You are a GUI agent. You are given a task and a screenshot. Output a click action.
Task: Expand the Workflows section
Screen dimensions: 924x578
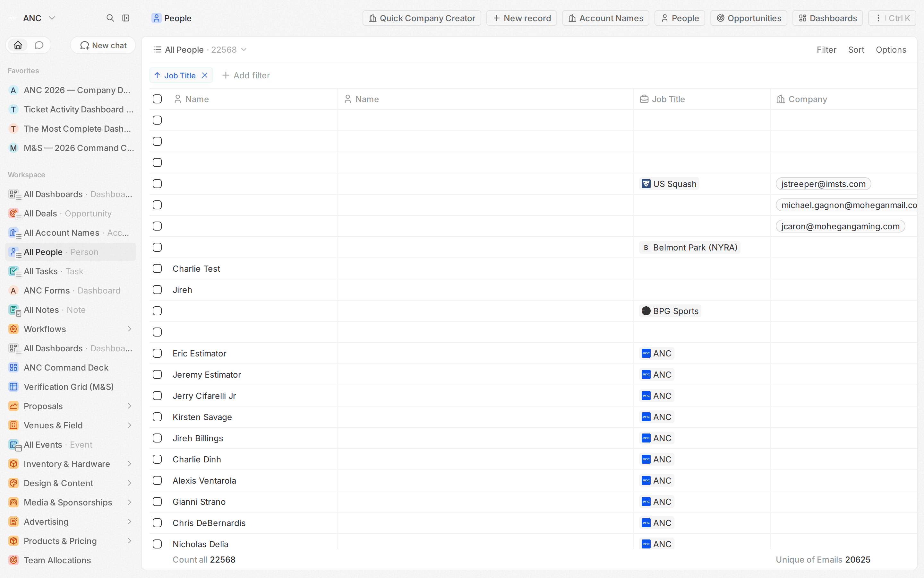129,329
